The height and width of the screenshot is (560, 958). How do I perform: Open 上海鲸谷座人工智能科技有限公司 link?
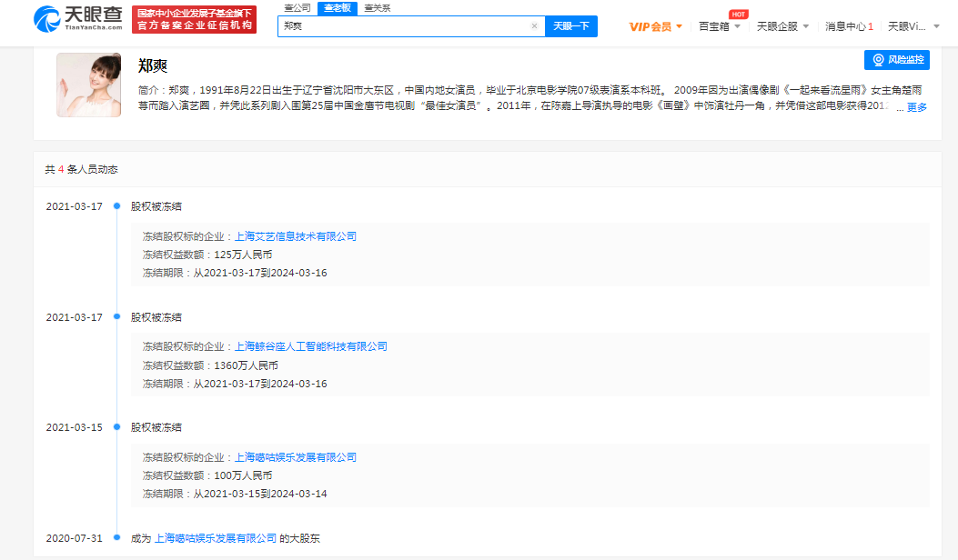pos(311,346)
